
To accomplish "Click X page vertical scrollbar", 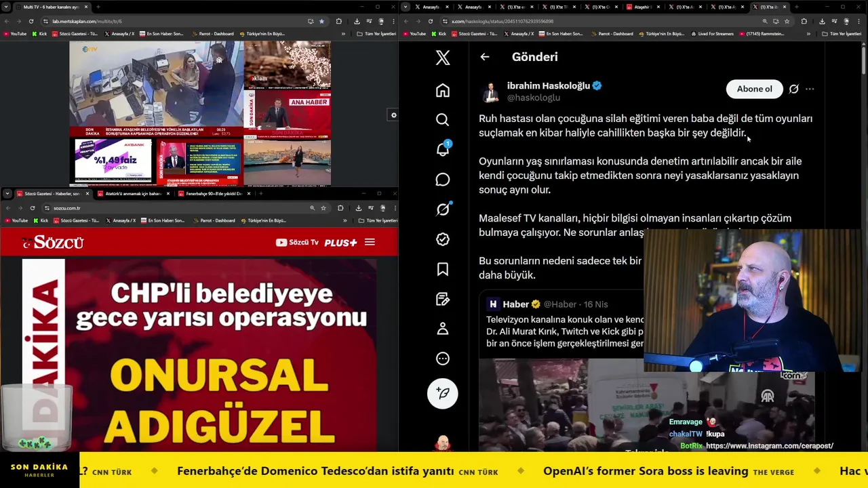I will pyautogui.click(x=863, y=61).
